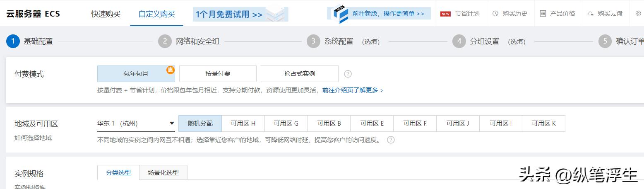Choose 可用区 F

click(415, 124)
